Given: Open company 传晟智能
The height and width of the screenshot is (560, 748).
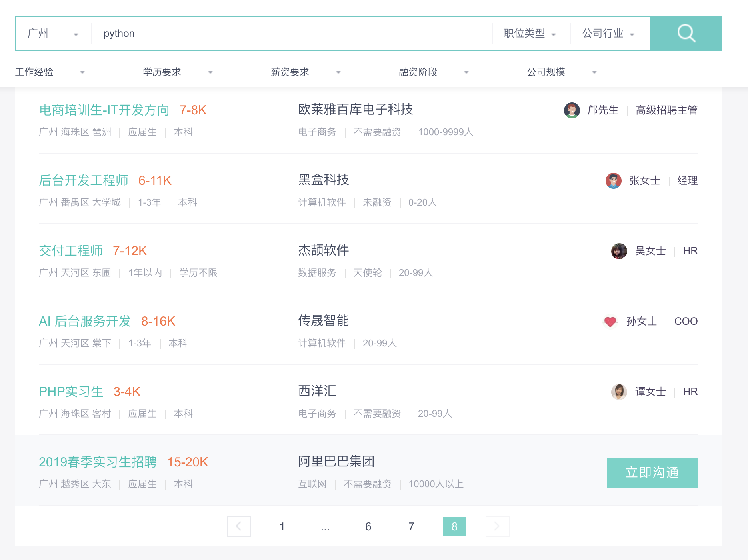Looking at the screenshot, I should [x=324, y=320].
